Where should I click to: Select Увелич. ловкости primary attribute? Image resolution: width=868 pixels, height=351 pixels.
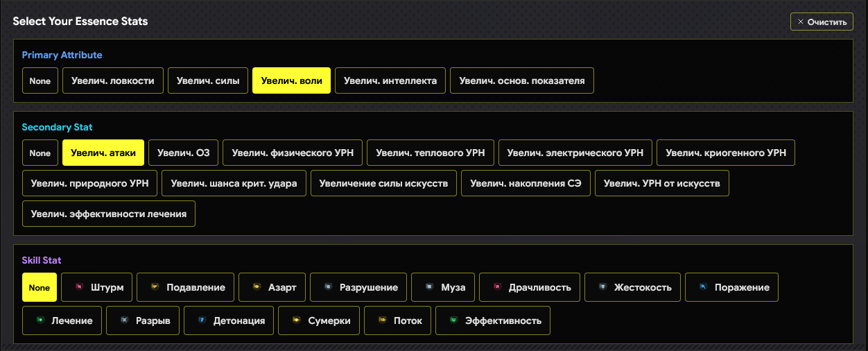point(113,80)
